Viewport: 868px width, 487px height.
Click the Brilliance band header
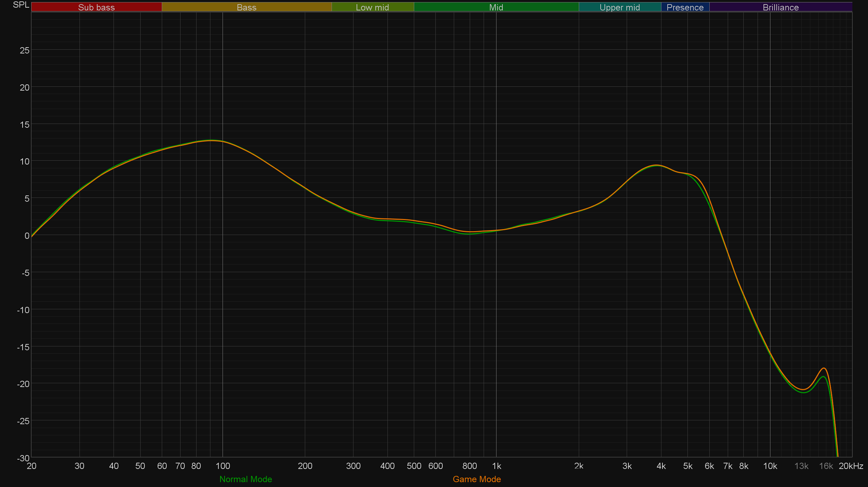[781, 7]
